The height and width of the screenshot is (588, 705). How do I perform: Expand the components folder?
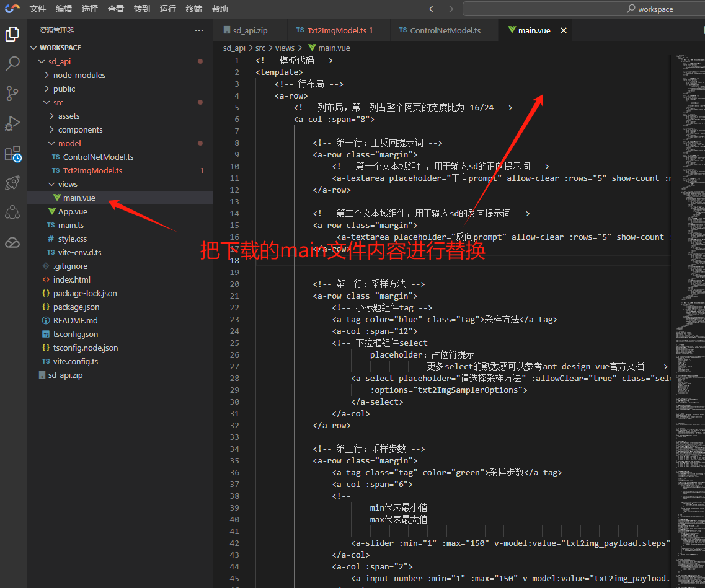coord(80,129)
